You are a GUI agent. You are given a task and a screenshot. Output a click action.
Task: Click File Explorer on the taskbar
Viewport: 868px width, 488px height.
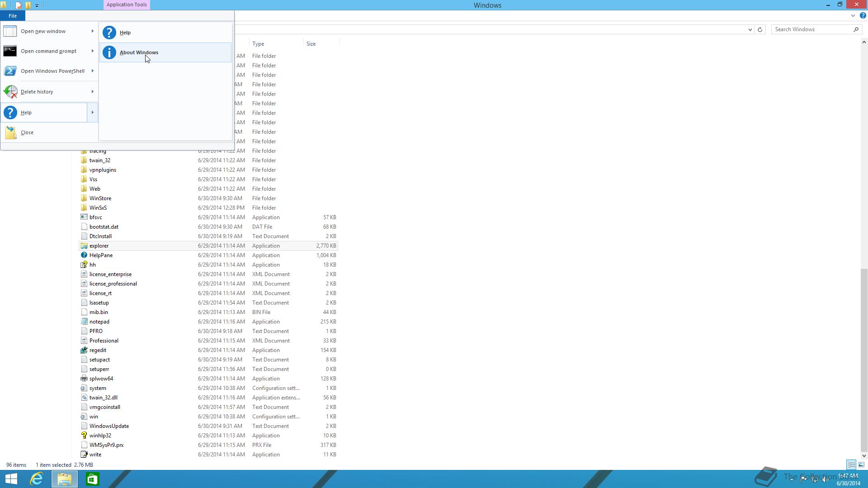[x=64, y=479]
